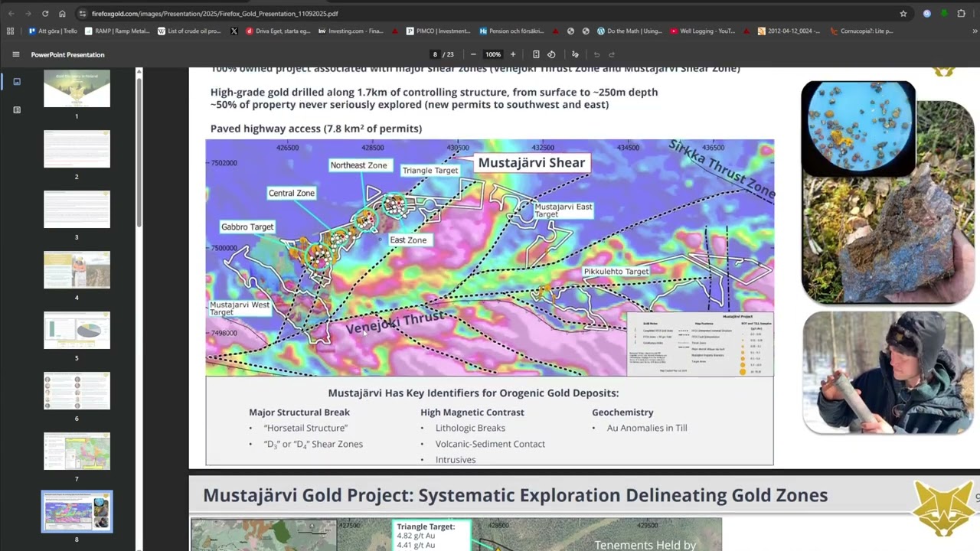Click the 100% zoom level field
The height and width of the screenshot is (551, 980).
[x=493, y=54]
